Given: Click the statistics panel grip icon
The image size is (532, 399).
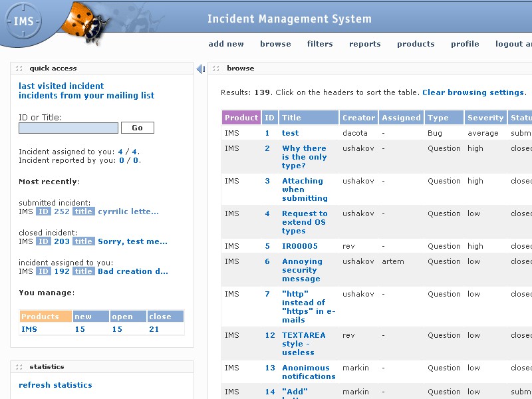Looking at the screenshot, I should [x=19, y=367].
